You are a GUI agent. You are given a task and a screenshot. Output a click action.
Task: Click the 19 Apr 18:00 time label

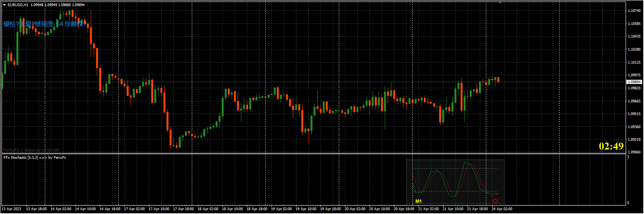(330, 209)
